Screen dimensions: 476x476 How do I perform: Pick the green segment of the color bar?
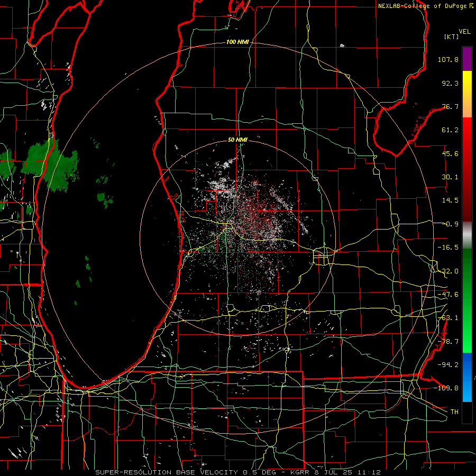tap(467, 300)
